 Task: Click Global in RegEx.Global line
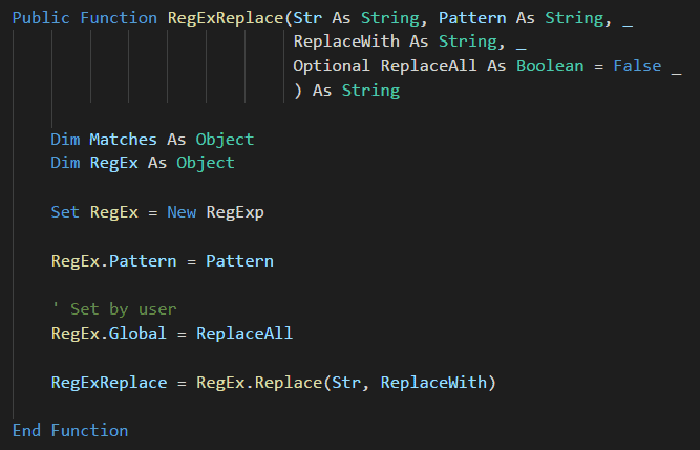point(138,333)
